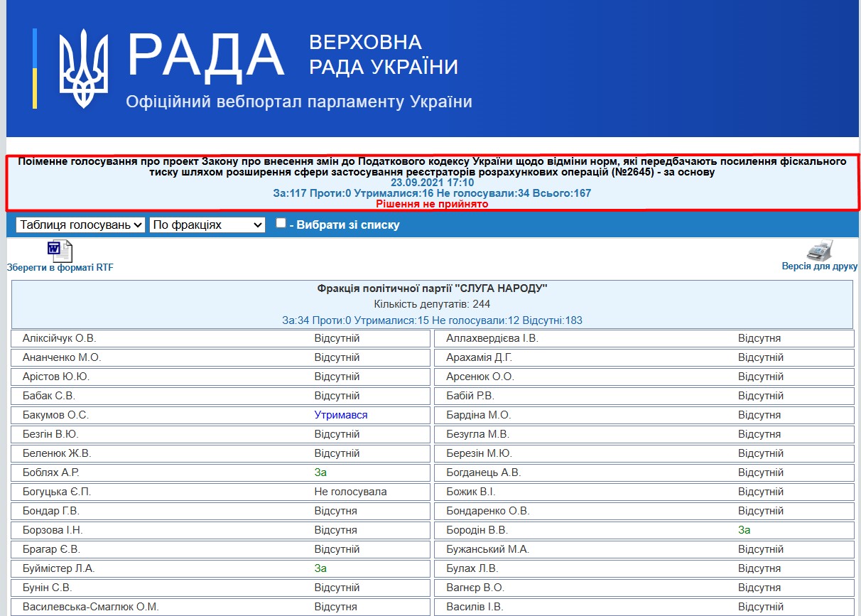Select deputy 'Безгін В.Ю.'
This screenshot has width=861, height=616.
(50, 434)
